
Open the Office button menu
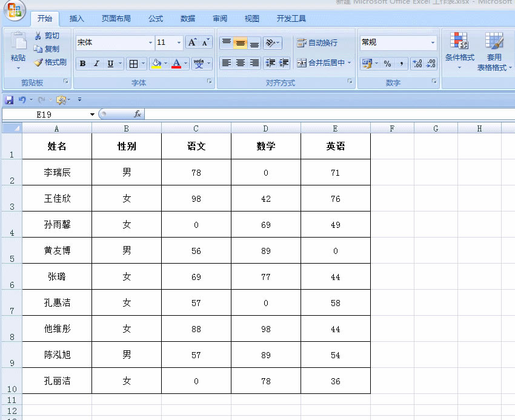pyautogui.click(x=15, y=10)
